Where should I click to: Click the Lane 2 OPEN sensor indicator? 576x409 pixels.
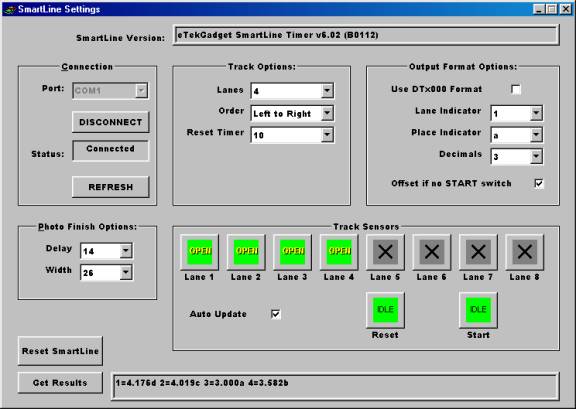coord(246,252)
